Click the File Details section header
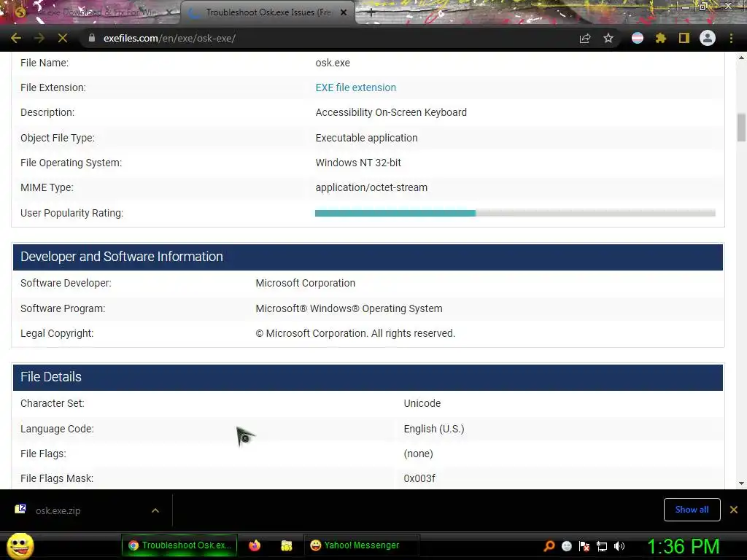 [368, 377]
